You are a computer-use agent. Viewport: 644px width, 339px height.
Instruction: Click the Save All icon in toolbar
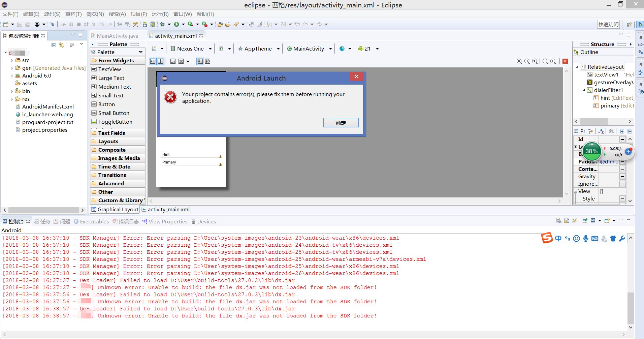coord(27,24)
